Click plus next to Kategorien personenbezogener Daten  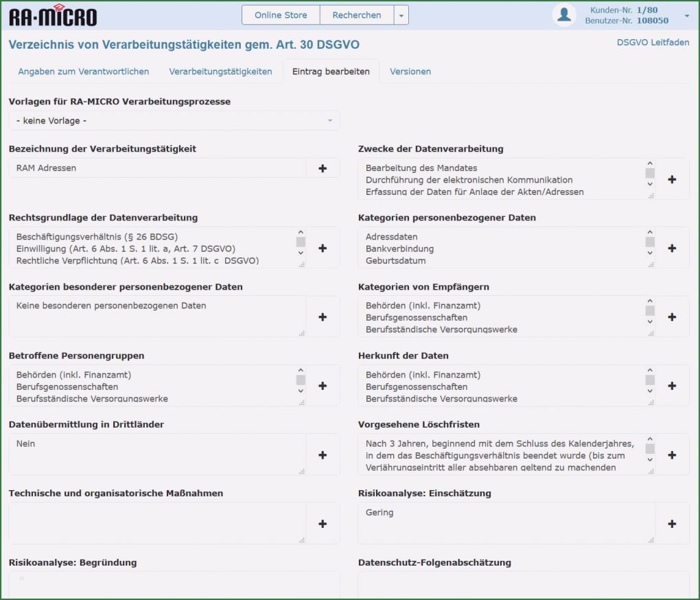(x=671, y=249)
